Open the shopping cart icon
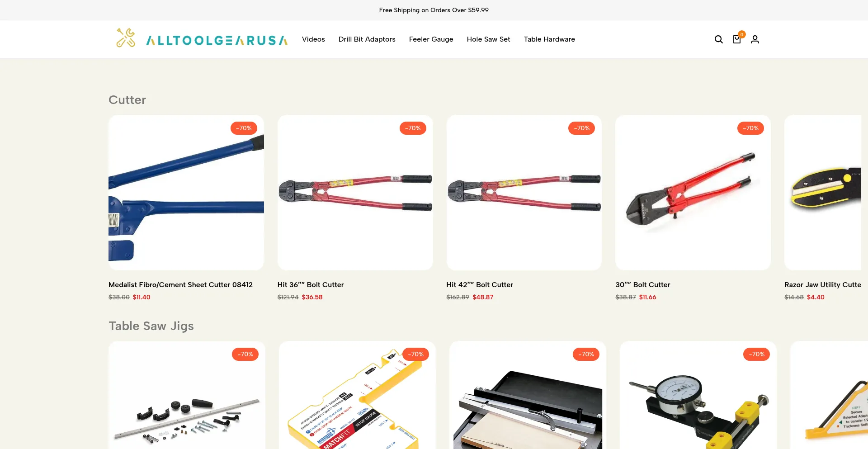 [737, 39]
